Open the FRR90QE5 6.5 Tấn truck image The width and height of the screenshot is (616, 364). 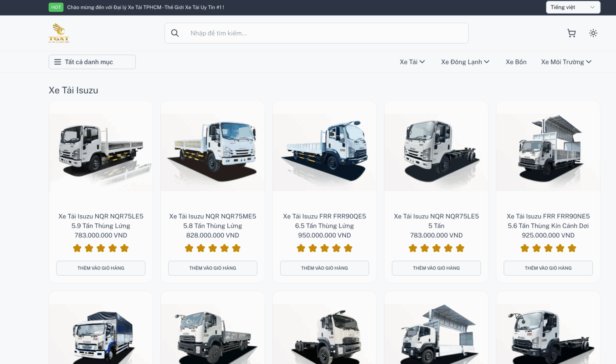tap(324, 152)
